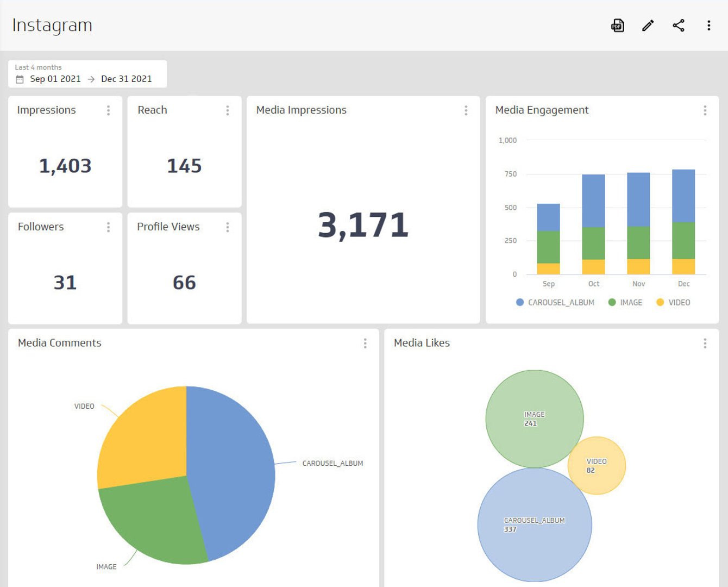Open Reach widget options menu

[x=228, y=110]
